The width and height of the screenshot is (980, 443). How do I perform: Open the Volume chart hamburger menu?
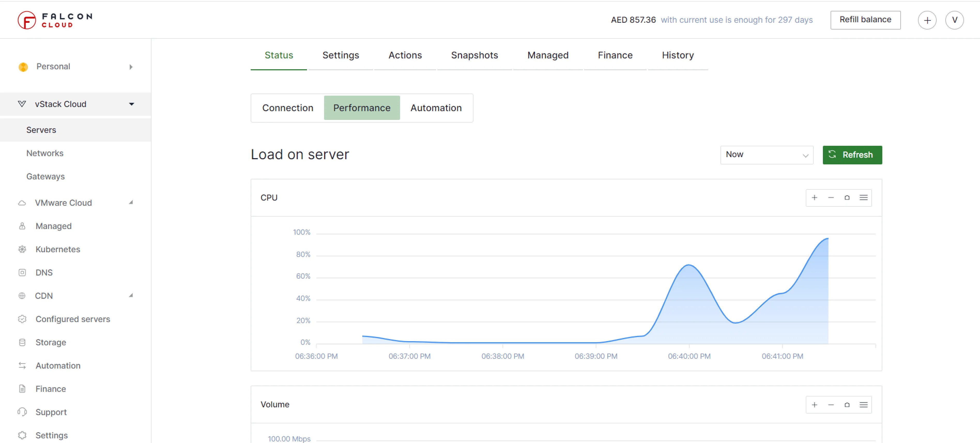[x=863, y=404]
